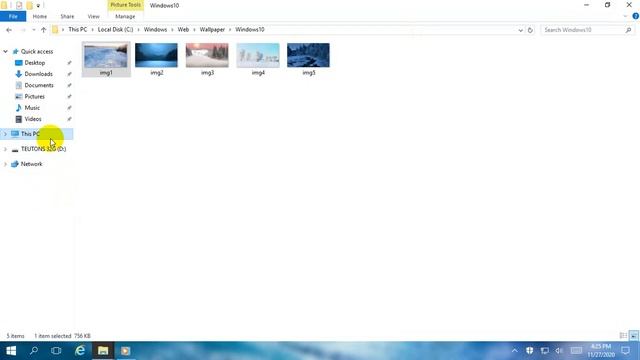This screenshot has width=640, height=360.
Task: Navigate to Web breadcrumb folder
Action: (x=183, y=29)
